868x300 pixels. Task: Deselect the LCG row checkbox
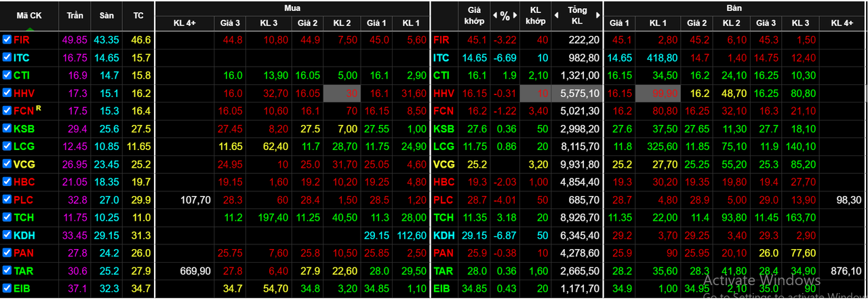coord(7,146)
